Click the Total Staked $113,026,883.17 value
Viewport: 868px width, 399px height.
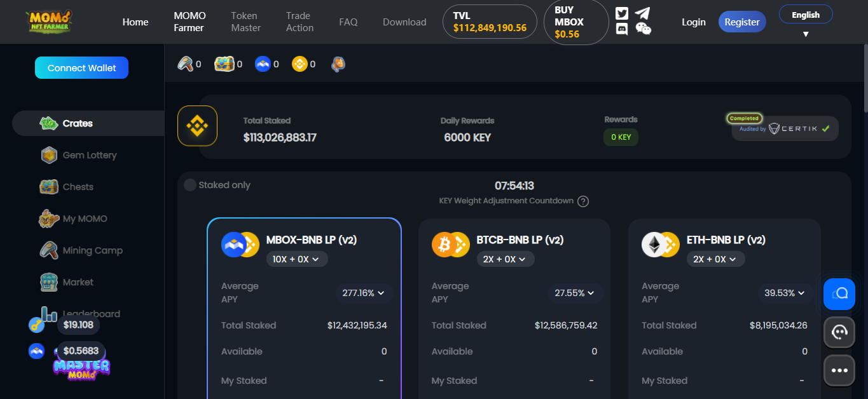point(280,137)
